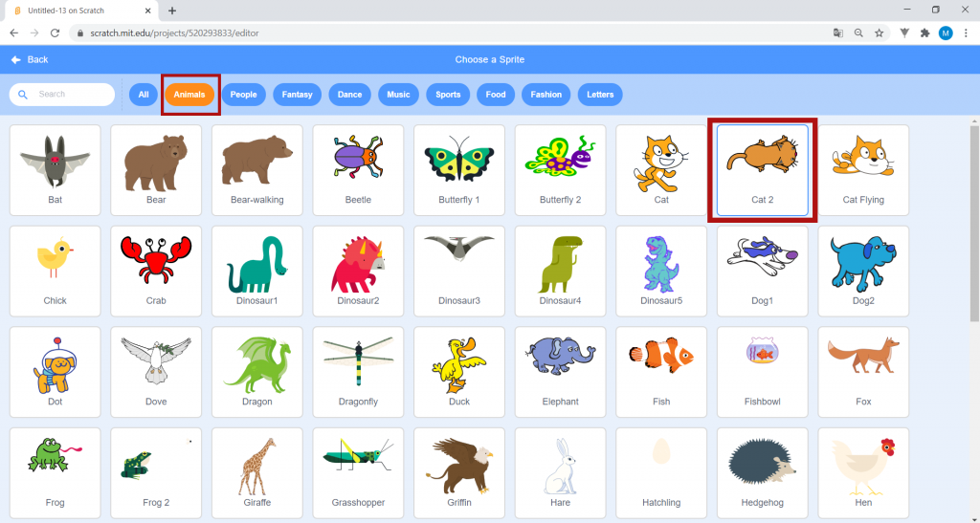Open the Chrome three-dot menu
This screenshot has height=523, width=980.
967,33
